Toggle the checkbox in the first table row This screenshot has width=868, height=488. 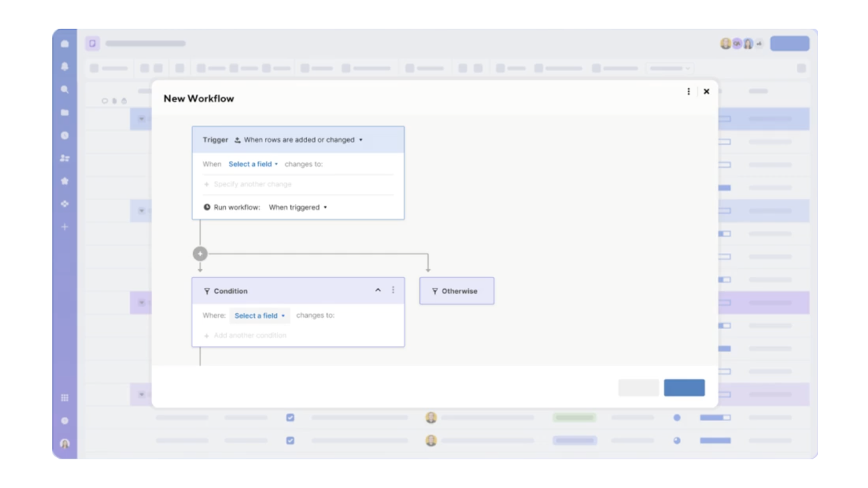coord(292,417)
